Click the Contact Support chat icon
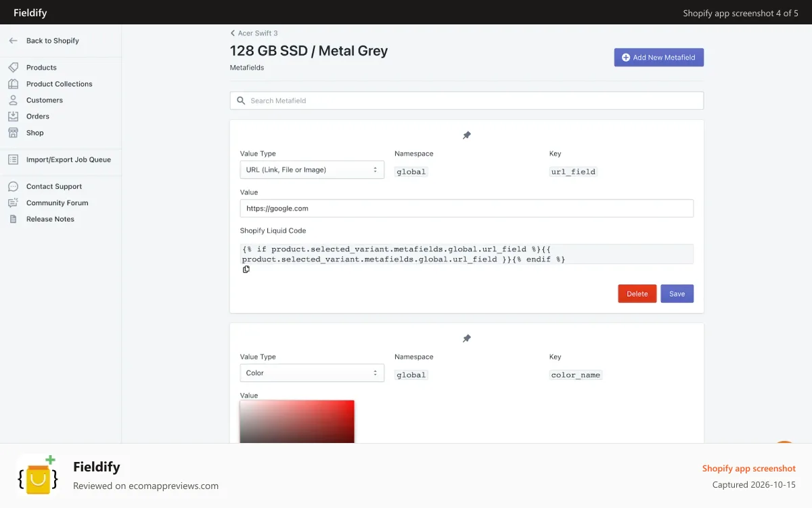This screenshot has height=508, width=812. [13, 186]
